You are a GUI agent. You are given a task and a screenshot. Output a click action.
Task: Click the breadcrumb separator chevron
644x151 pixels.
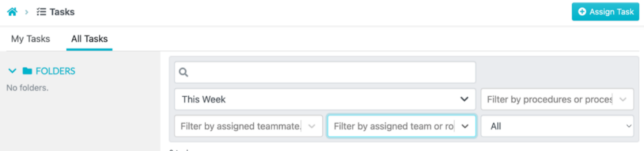pos(27,12)
